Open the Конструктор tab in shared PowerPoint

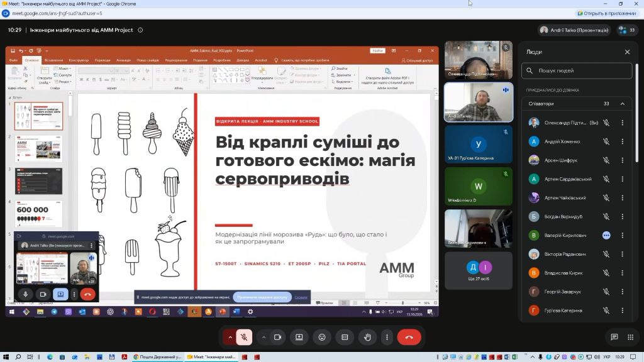(x=79, y=60)
